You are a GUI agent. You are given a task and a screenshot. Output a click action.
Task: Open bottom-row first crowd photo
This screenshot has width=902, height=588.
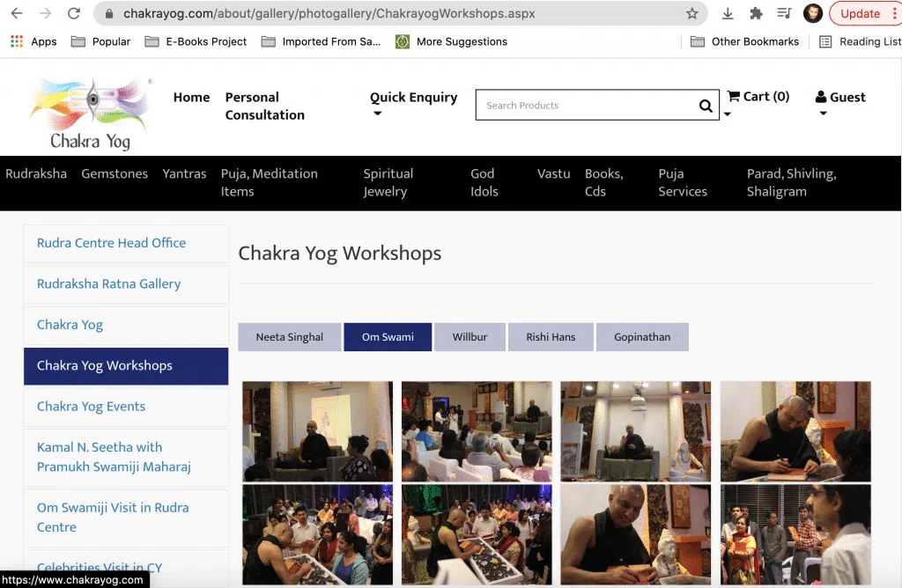(x=317, y=534)
